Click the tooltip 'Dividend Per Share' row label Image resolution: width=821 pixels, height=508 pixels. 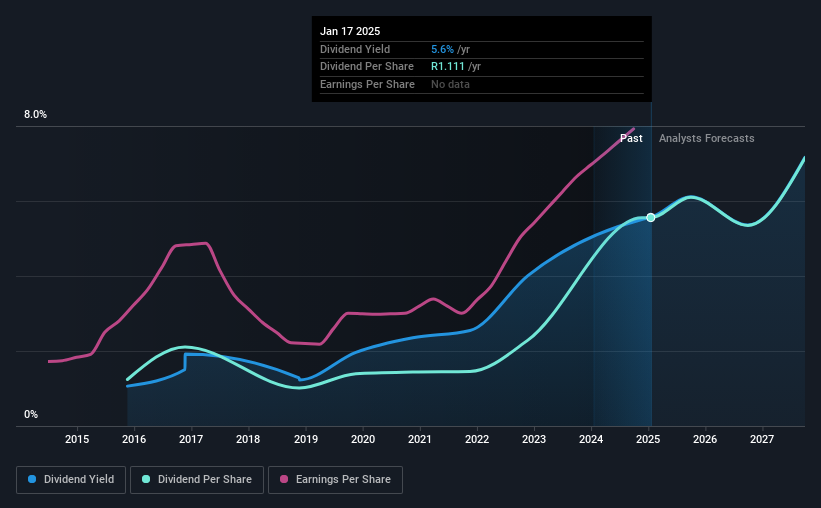367,67
